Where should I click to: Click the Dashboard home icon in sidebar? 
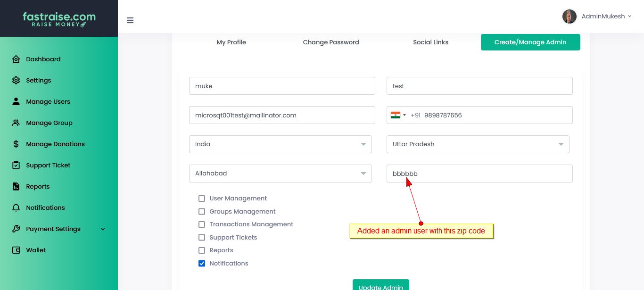(x=16, y=59)
